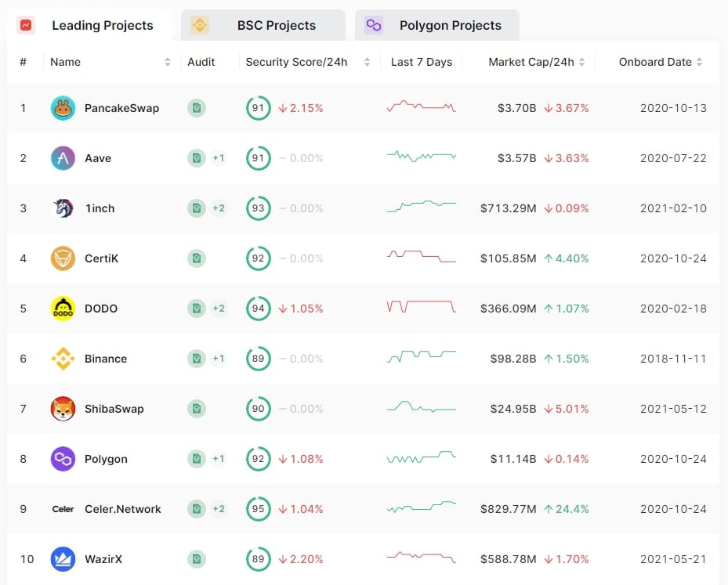728x585 pixels.
Task: Open the CertiK project name link
Action: [x=101, y=258]
